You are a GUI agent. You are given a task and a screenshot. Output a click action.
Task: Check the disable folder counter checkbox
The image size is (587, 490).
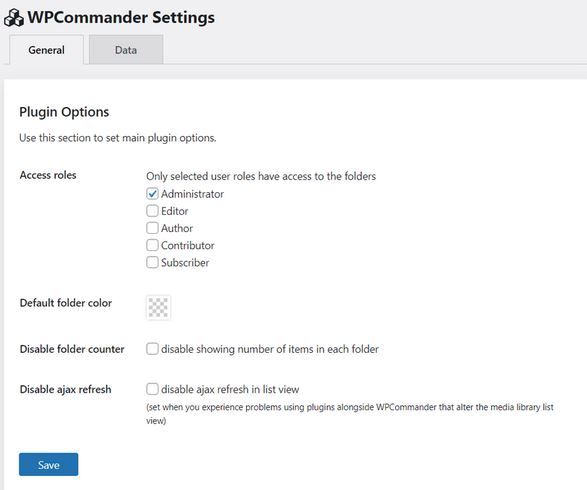click(x=152, y=349)
